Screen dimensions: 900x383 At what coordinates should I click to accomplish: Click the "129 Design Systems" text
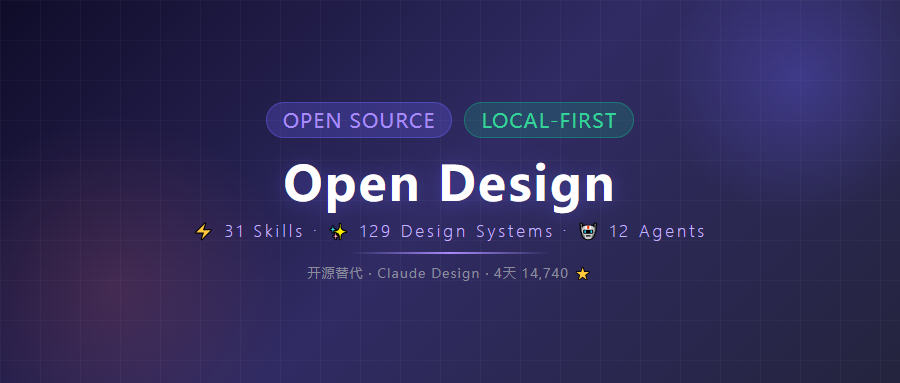456,231
